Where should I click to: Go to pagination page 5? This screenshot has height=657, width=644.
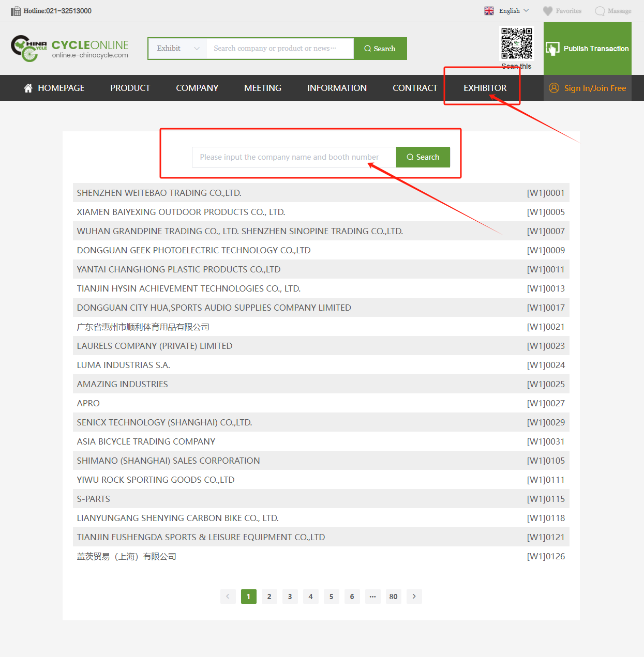332,597
